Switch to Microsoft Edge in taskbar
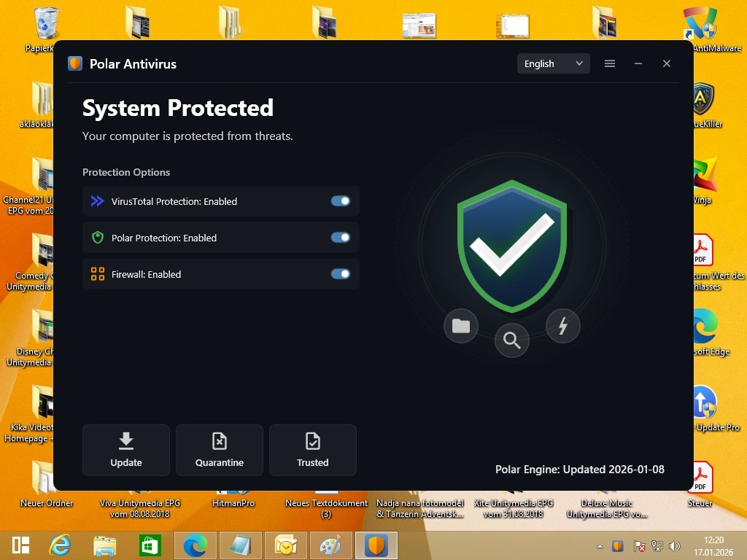This screenshot has height=560, width=747. click(x=196, y=545)
